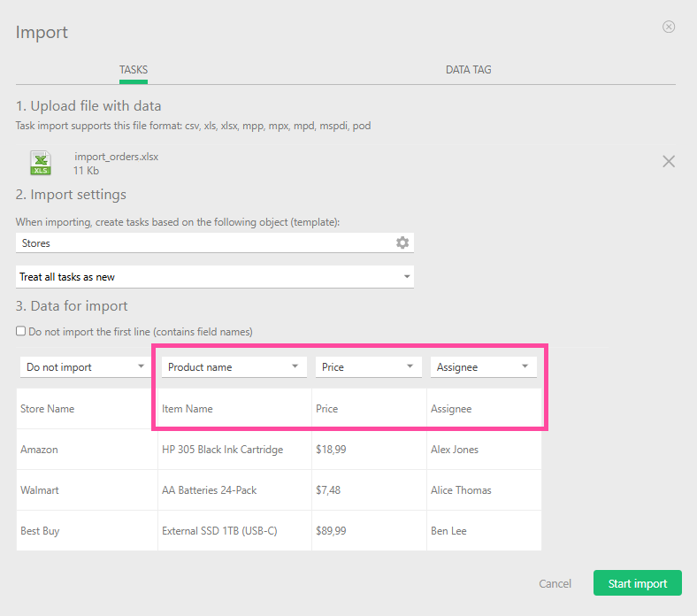
Task: Cancel the import
Action: point(555,584)
